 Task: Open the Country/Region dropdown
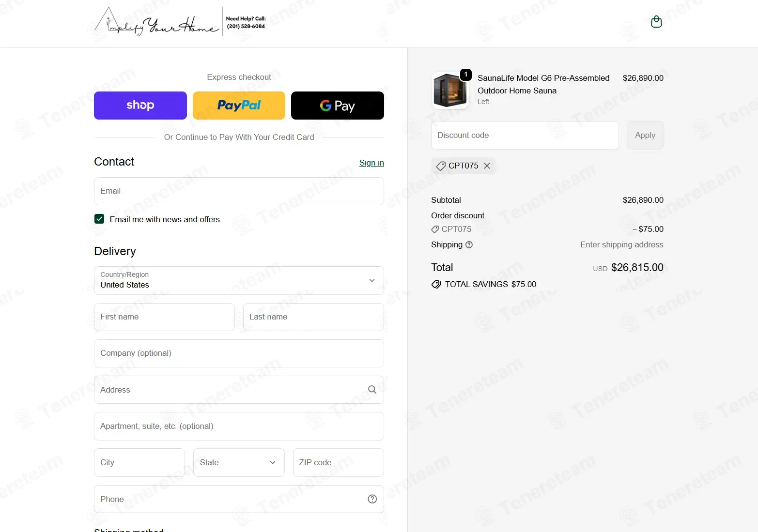pyautogui.click(x=239, y=280)
